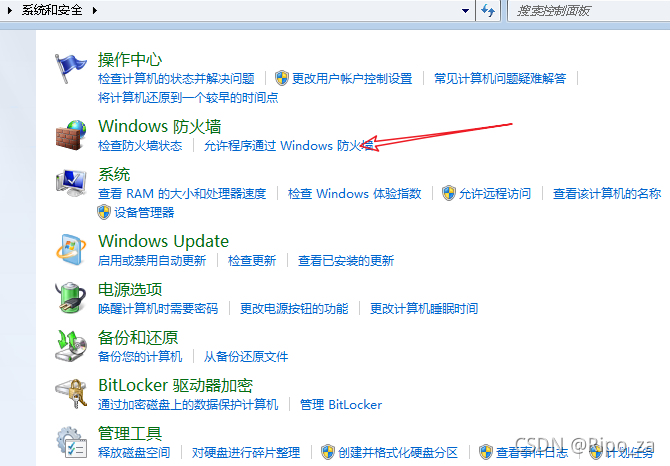Open the Windows 防火墙 heading
The height and width of the screenshot is (466, 670).
click(160, 126)
